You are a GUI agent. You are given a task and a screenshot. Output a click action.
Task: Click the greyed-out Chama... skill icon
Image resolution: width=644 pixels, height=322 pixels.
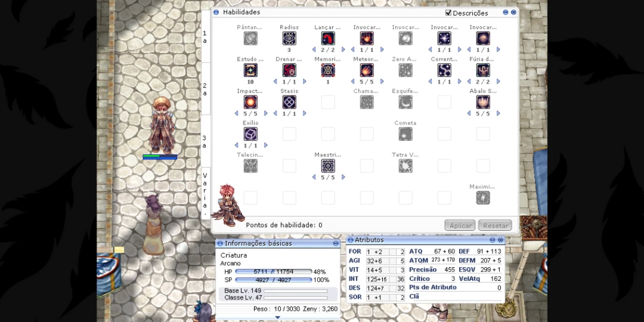point(367,103)
